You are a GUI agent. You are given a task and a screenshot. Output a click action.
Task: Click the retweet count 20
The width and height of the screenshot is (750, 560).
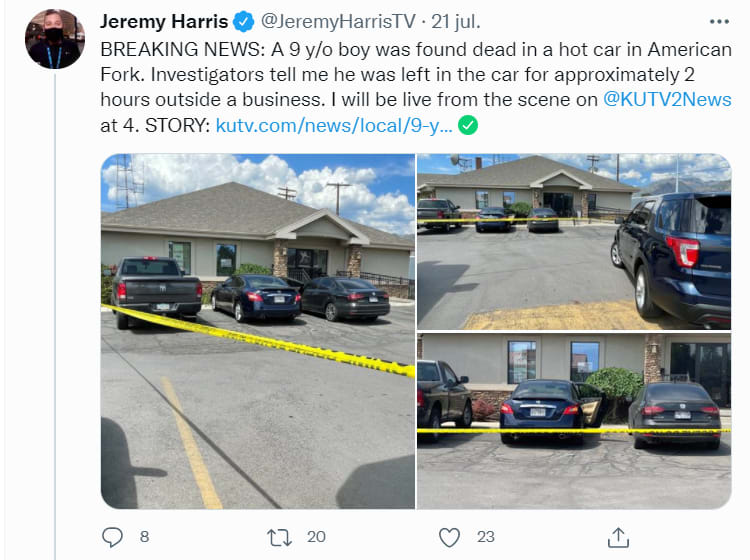[316, 537]
